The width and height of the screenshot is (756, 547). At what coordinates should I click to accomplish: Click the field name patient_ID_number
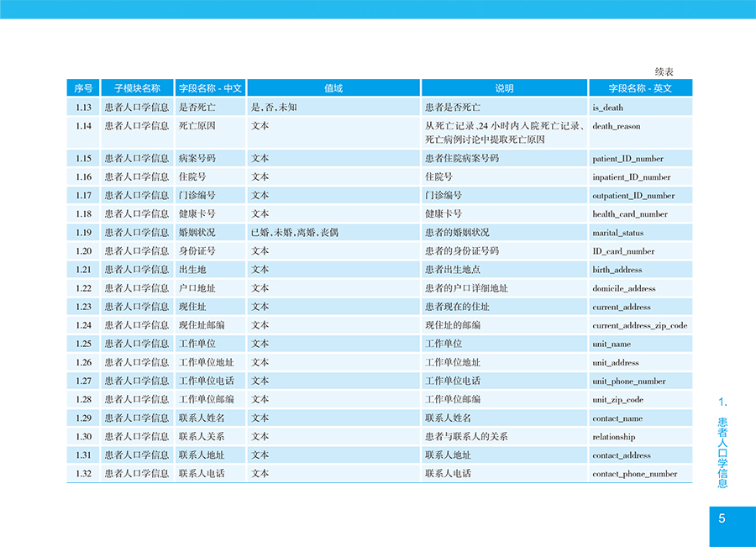coord(627,159)
